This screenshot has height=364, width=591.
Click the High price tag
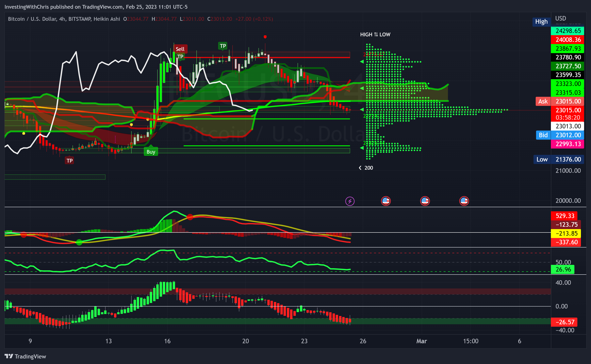[x=541, y=22]
